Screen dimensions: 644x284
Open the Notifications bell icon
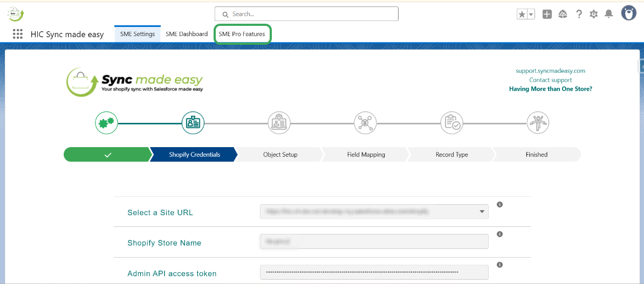609,15
